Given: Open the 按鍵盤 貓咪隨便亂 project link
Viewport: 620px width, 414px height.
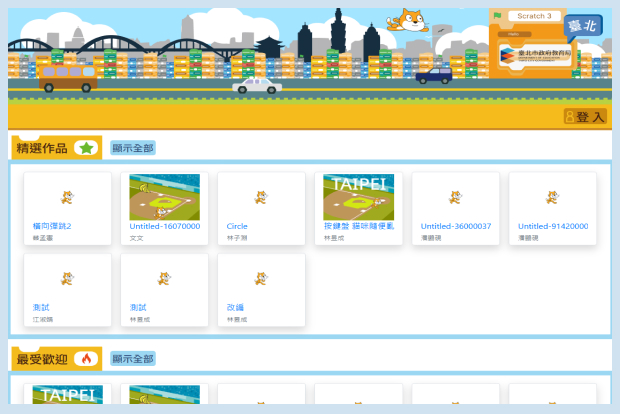Looking at the screenshot, I should (359, 226).
